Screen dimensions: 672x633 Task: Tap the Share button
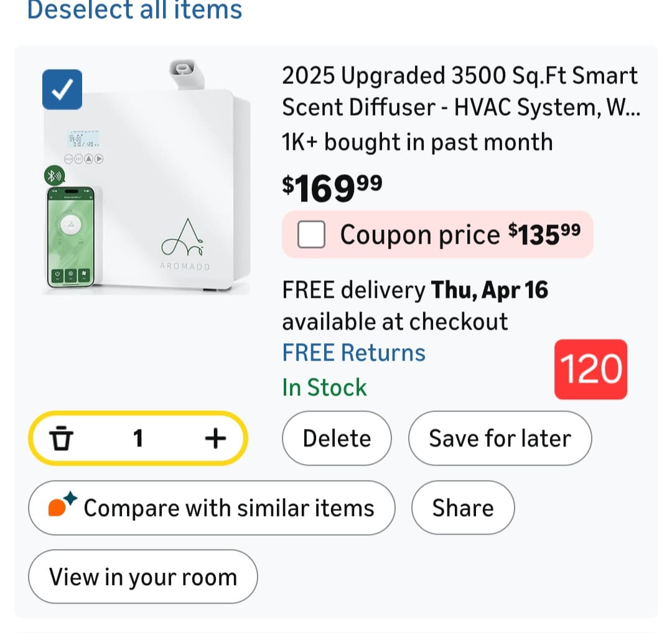click(x=463, y=508)
